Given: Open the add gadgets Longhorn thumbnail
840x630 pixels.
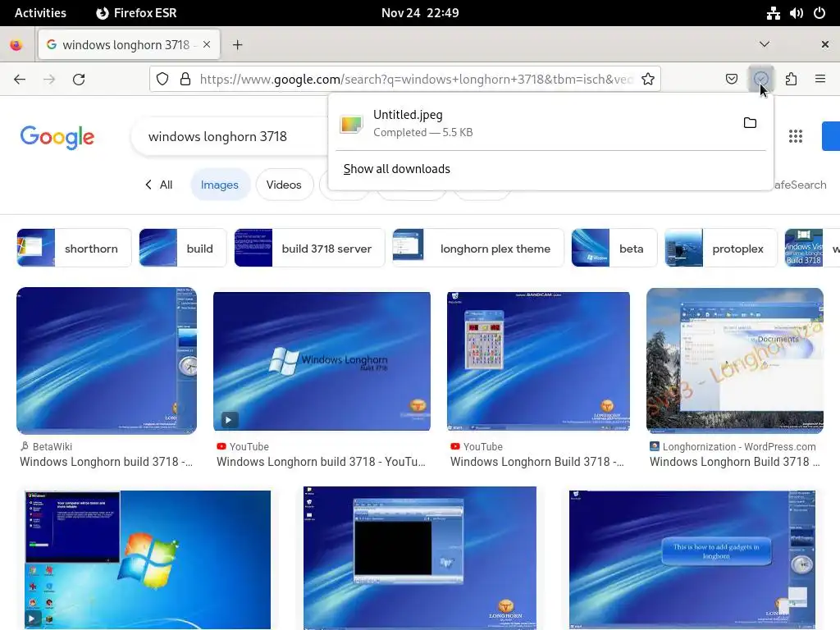Looking at the screenshot, I should (x=692, y=559).
